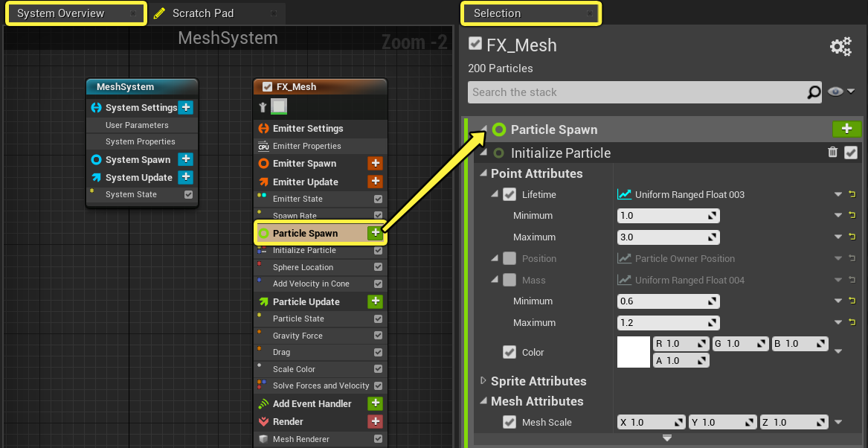
Task: Reset Lifetime to default with yellow arrow
Action: click(852, 194)
